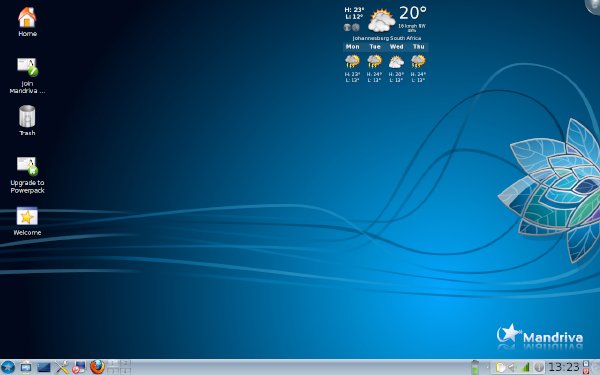Click the first round grey weather widget icon
The width and height of the screenshot is (600, 375).
coord(347,27)
